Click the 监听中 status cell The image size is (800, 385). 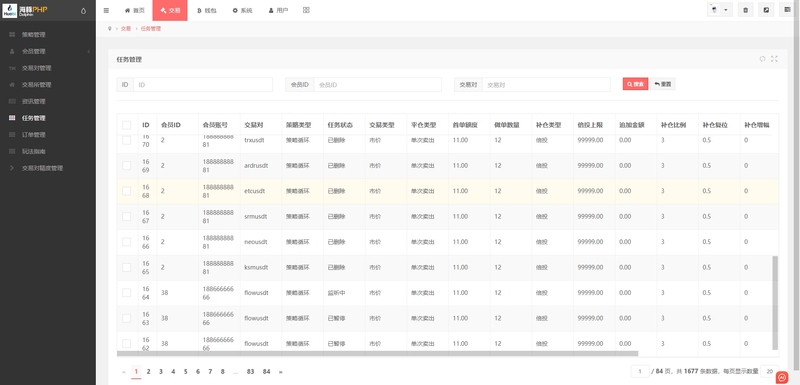pos(337,293)
